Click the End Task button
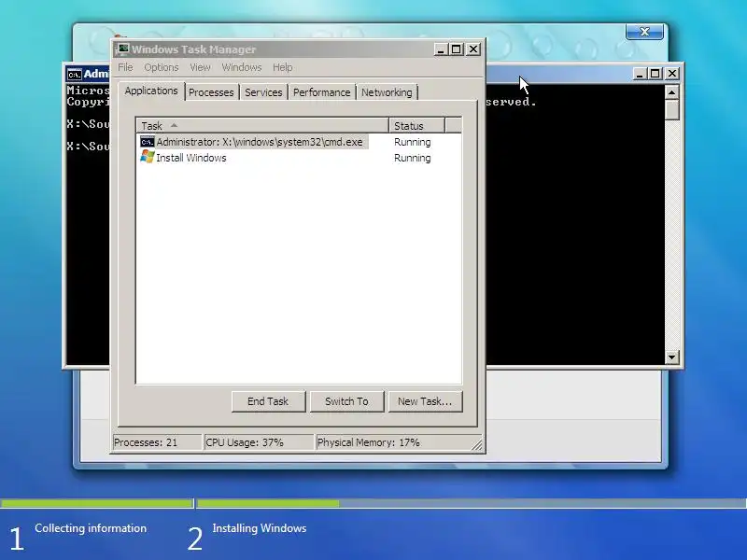The height and width of the screenshot is (560, 747). pyautogui.click(x=268, y=401)
